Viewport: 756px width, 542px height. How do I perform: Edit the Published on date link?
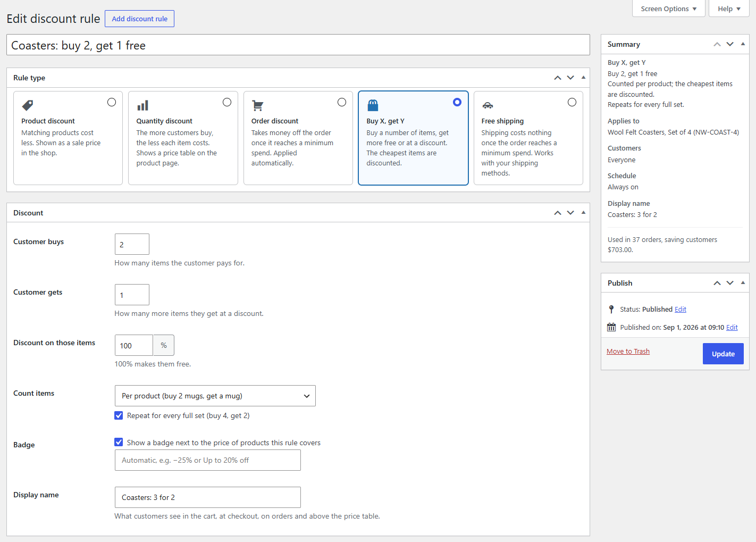(732, 327)
